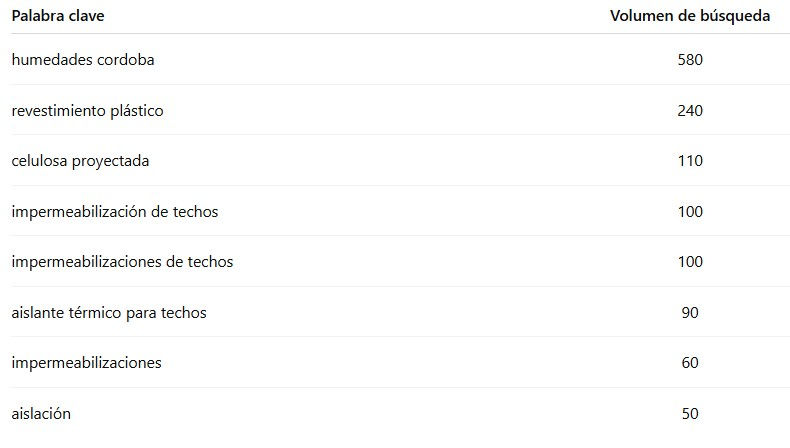Click the 50 search volume value
Image resolution: width=790 pixels, height=448 pixels.
pyautogui.click(x=690, y=413)
